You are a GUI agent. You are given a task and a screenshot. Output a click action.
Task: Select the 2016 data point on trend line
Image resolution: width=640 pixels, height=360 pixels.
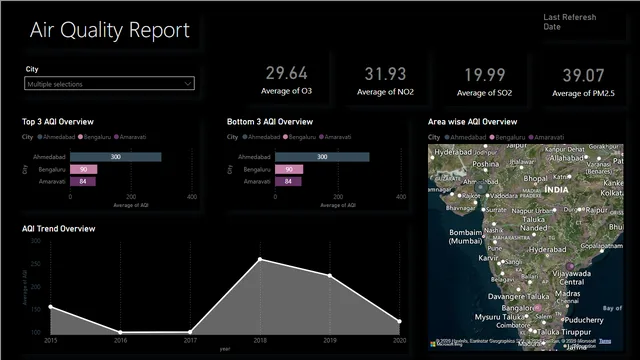(120, 332)
